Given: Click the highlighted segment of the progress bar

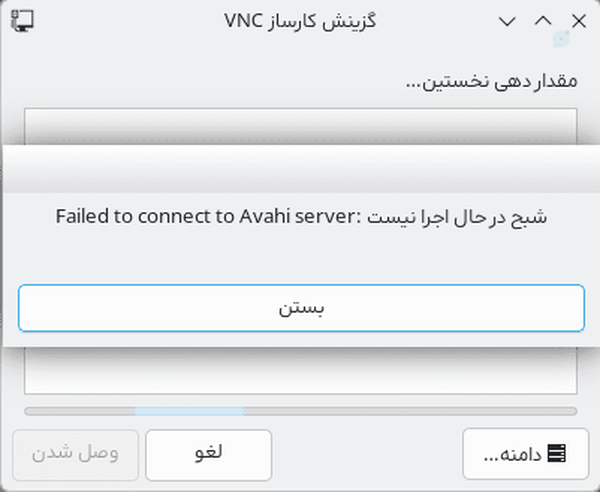Looking at the screenshot, I should pyautogui.click(x=189, y=411).
